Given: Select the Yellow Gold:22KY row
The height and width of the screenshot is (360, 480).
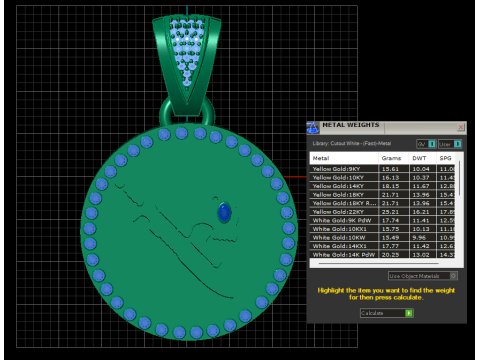Looking at the screenshot, I should [x=382, y=212].
